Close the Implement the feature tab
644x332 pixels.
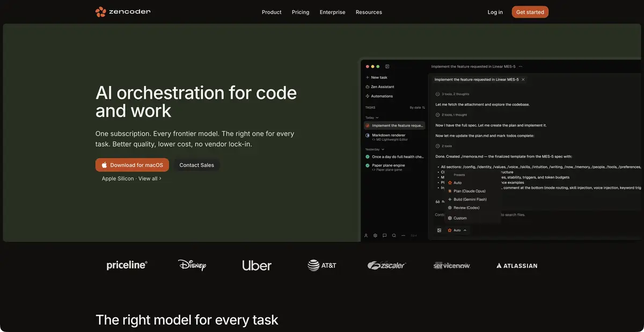point(523,80)
